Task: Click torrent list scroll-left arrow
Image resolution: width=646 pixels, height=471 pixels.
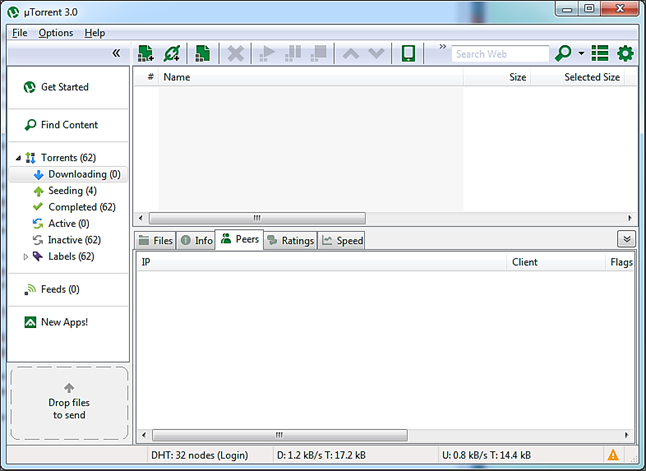Action: pyautogui.click(x=140, y=218)
